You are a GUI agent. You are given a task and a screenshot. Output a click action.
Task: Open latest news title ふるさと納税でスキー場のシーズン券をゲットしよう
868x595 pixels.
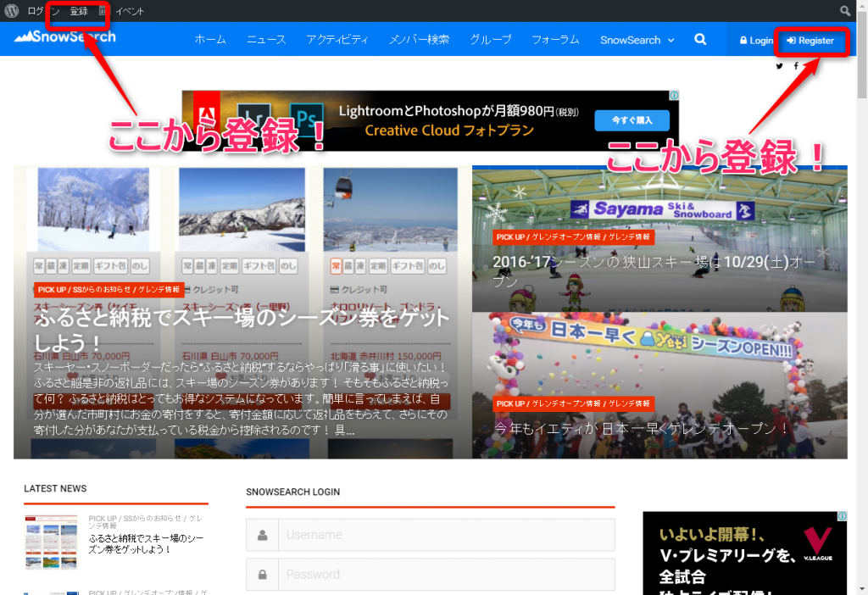pyautogui.click(x=146, y=543)
